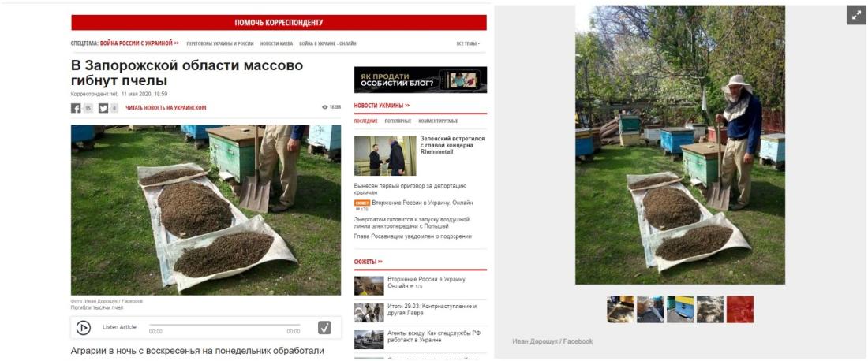
Task: Share the article via Twitter icon
Action: (103, 108)
